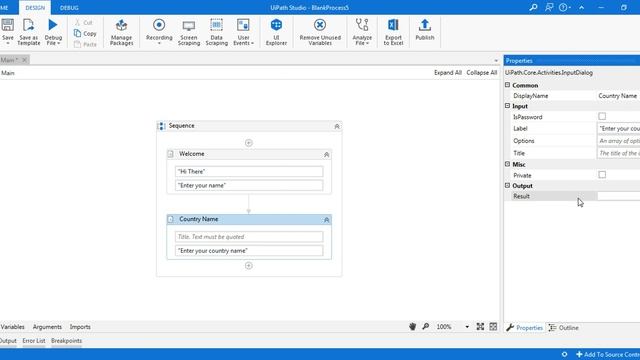640x360 pixels.
Task: Click the Copy toolbar item
Action: 85,33
